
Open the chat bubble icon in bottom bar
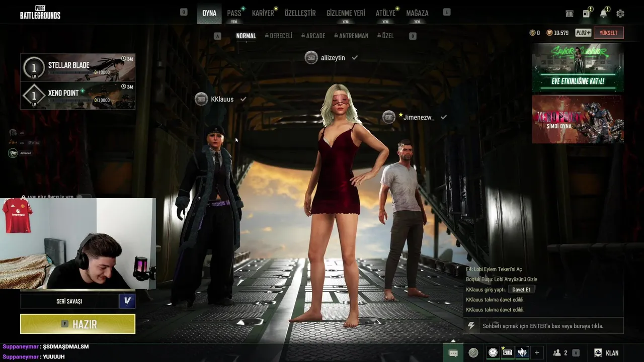[x=453, y=353]
